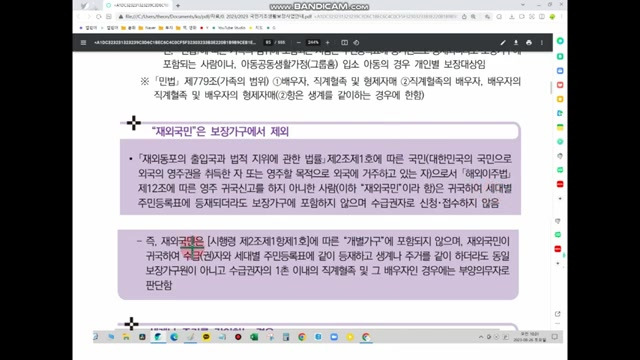Image resolution: width=640 pixels, height=360 pixels.
Task: Open the YouTube Studio bookmark
Action: (x=229, y=28)
